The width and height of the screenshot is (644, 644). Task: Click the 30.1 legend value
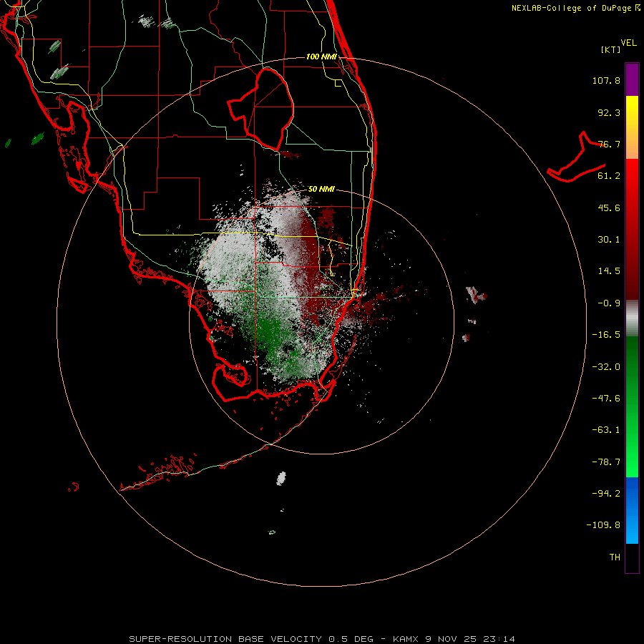tap(609, 240)
